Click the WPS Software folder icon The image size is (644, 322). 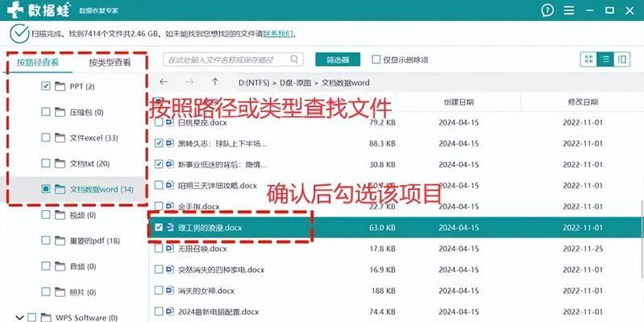click(46, 317)
